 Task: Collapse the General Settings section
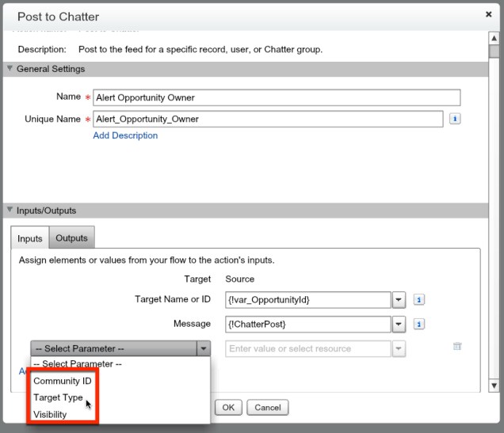10,68
